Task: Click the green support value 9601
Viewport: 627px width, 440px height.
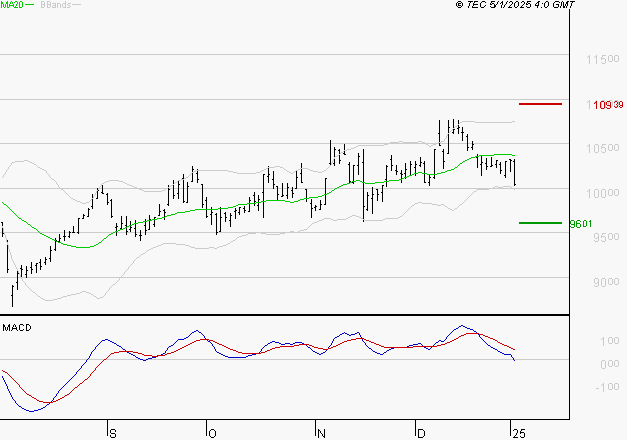Action: pyautogui.click(x=581, y=224)
